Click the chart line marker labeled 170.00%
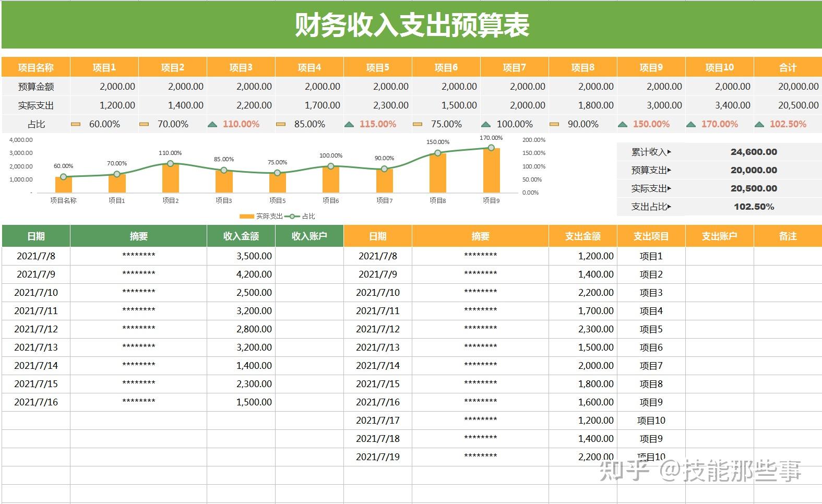This screenshot has height=504, width=822. 491,148
